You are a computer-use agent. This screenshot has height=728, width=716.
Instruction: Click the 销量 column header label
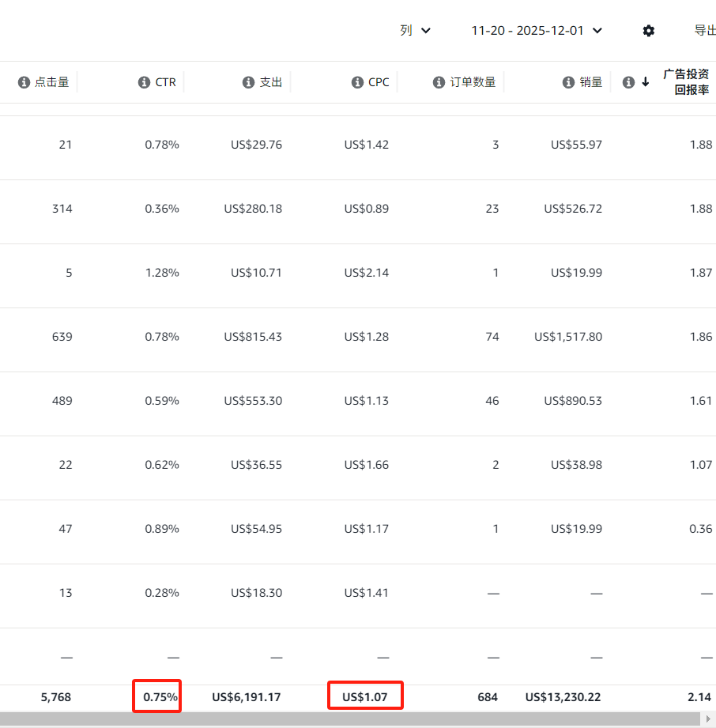coord(591,82)
